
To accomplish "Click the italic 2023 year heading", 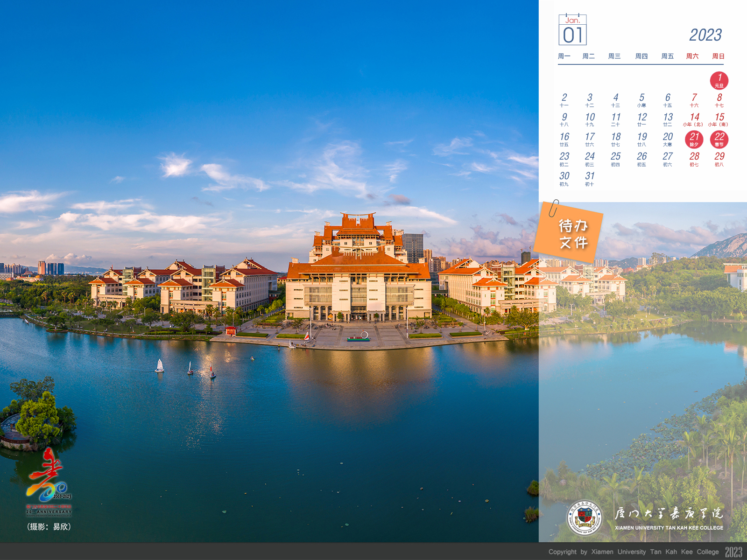I will click(705, 35).
